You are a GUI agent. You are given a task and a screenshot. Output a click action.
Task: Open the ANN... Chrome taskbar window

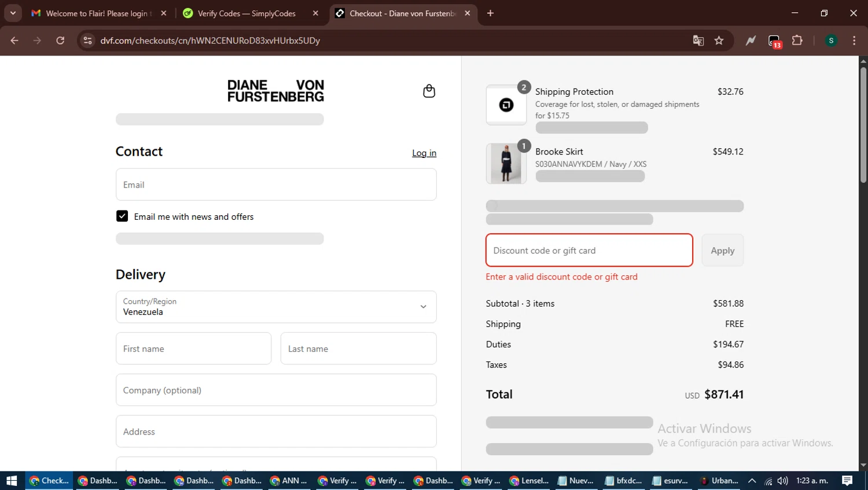click(290, 481)
